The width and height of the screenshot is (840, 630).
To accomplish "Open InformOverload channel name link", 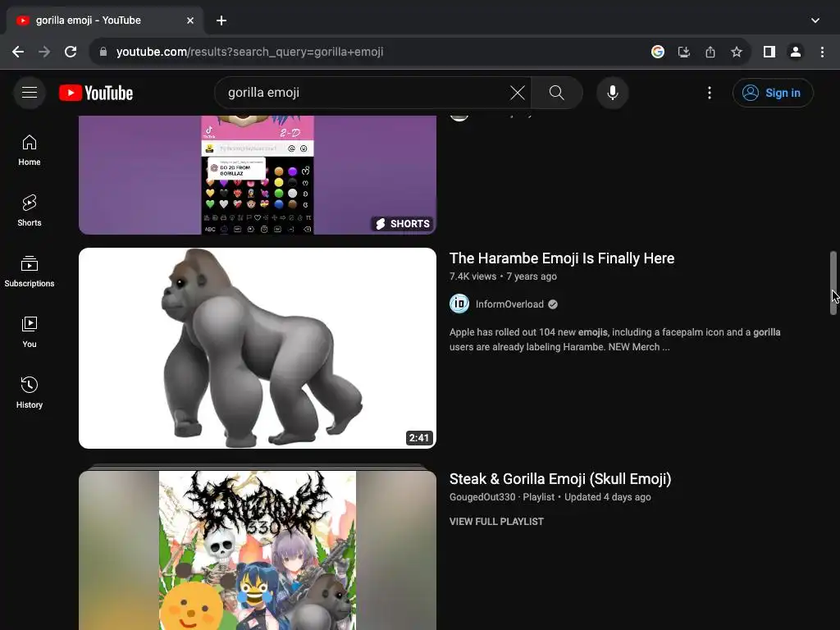I will click(x=509, y=304).
